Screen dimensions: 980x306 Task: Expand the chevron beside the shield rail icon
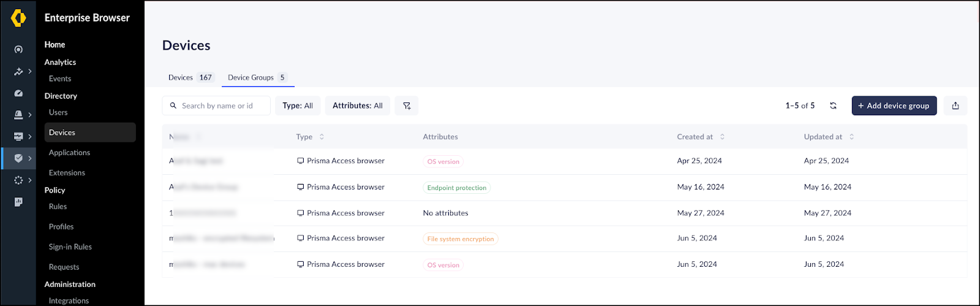(29, 158)
